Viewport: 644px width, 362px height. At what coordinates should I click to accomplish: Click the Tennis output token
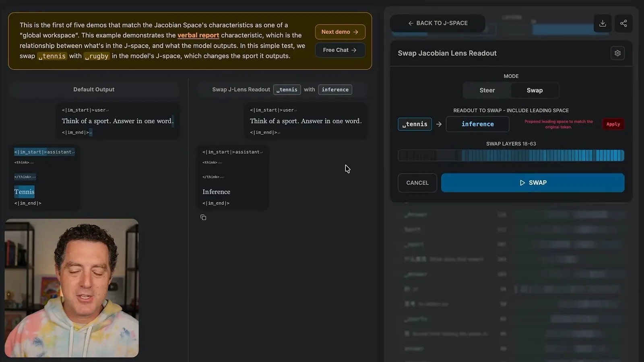pos(24,192)
